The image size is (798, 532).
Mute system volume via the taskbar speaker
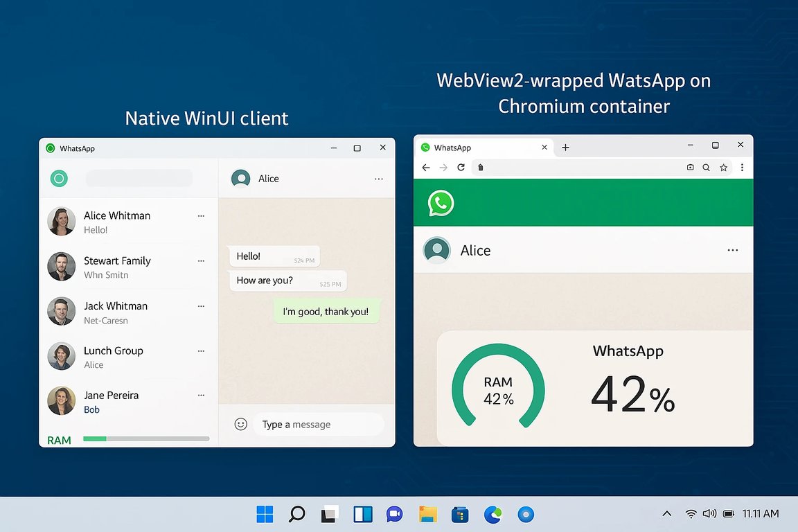click(709, 514)
